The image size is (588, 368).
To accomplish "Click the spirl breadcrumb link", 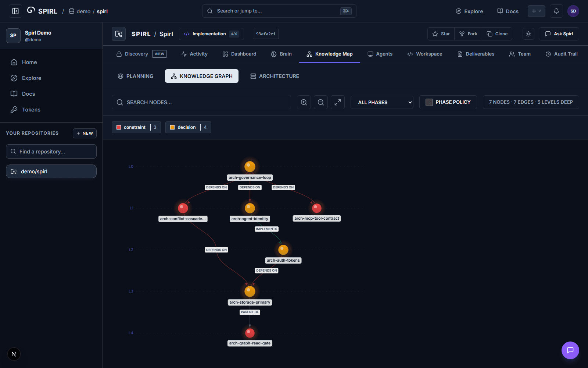I will tap(102, 11).
